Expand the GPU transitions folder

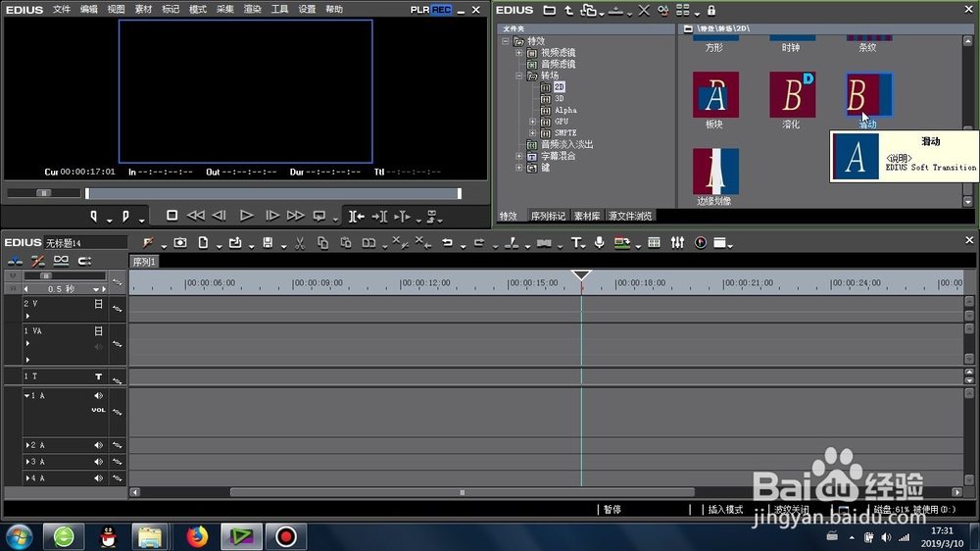click(x=532, y=122)
